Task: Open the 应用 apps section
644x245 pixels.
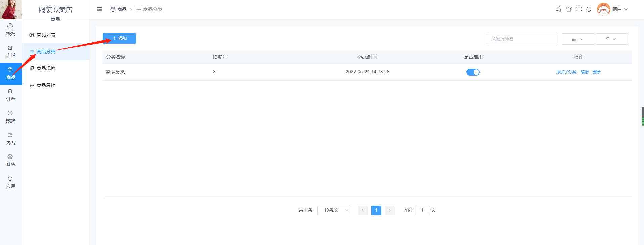Action: (11, 183)
